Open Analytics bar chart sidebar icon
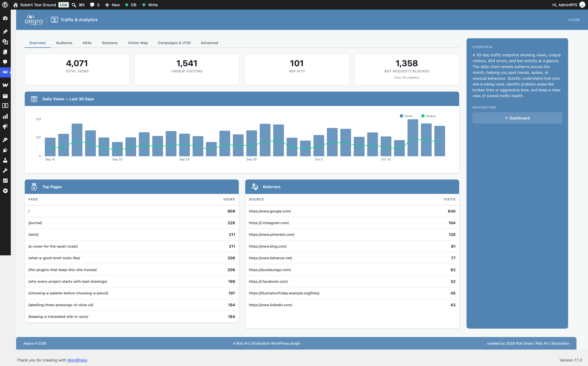 point(5,116)
